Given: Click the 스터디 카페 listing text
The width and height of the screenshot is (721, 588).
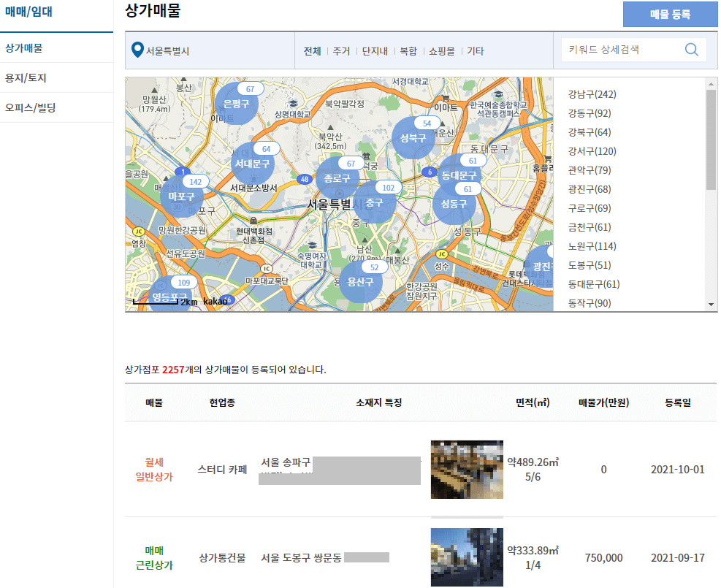Looking at the screenshot, I should 223,470.
